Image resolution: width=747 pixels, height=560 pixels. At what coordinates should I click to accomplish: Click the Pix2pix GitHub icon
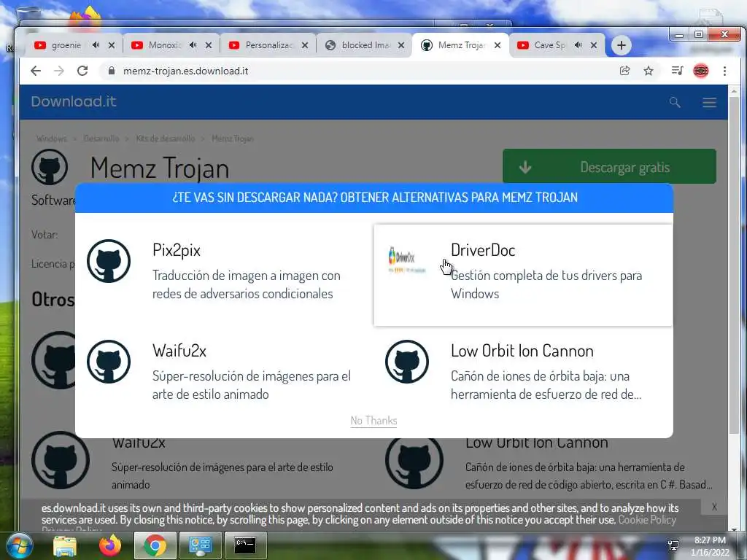(x=109, y=261)
